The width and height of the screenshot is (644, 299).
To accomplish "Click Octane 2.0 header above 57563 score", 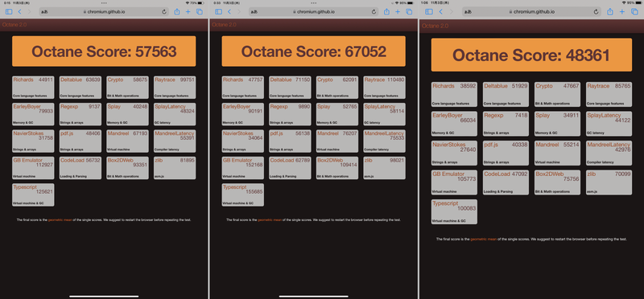I will 14,25.
